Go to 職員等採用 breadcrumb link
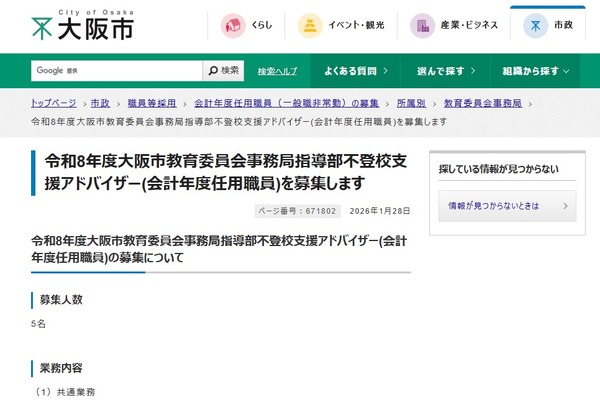The image size is (600, 400). tap(152, 103)
